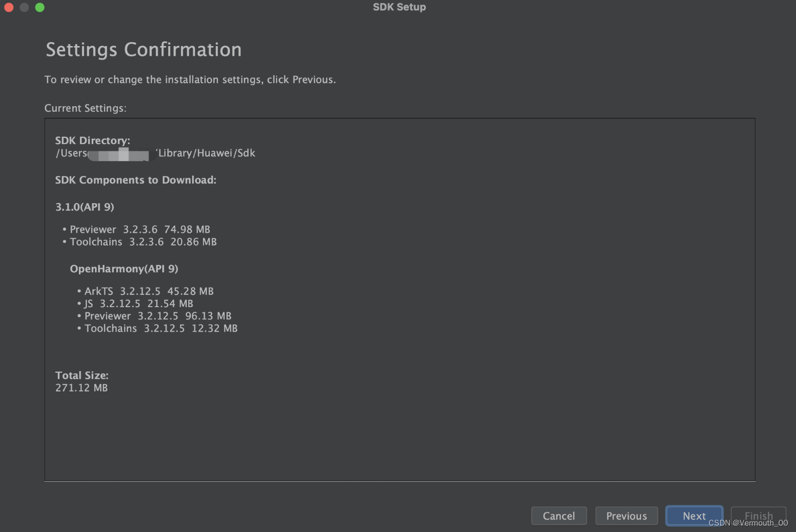Click the "To review or change" instruction text

190,79
